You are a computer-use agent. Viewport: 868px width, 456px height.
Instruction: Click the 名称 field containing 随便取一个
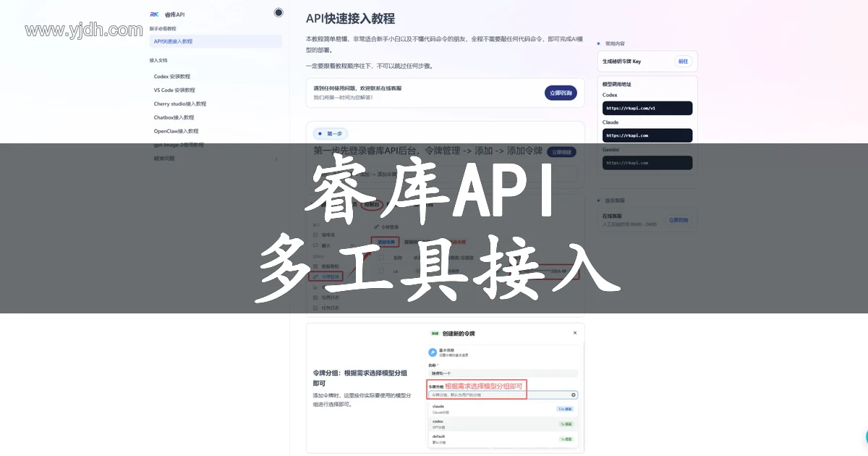click(503, 373)
